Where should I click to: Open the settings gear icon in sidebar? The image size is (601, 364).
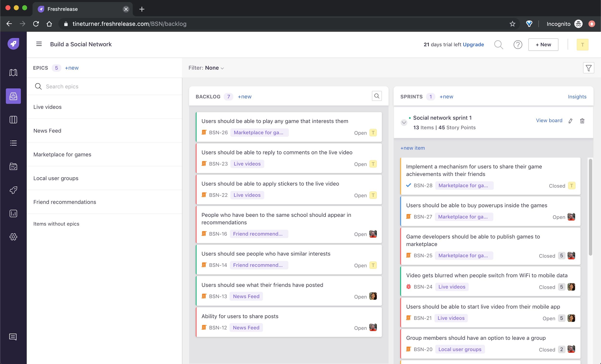point(13,237)
